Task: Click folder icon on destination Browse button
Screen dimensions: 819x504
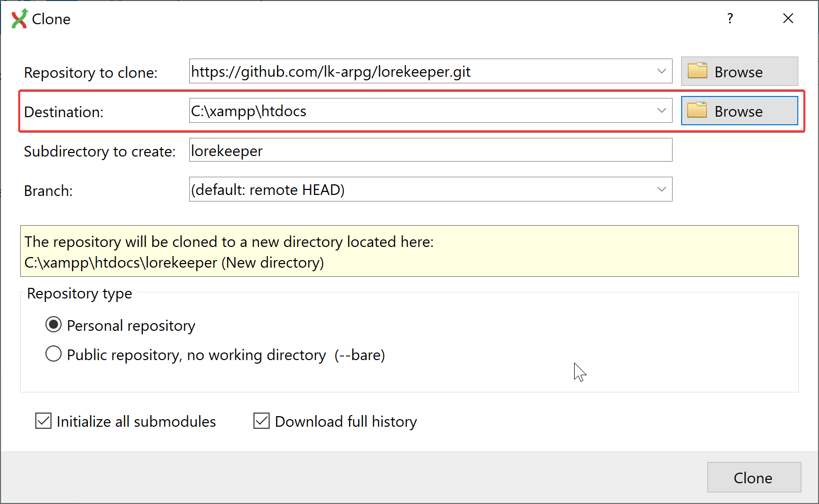Action: tap(697, 111)
